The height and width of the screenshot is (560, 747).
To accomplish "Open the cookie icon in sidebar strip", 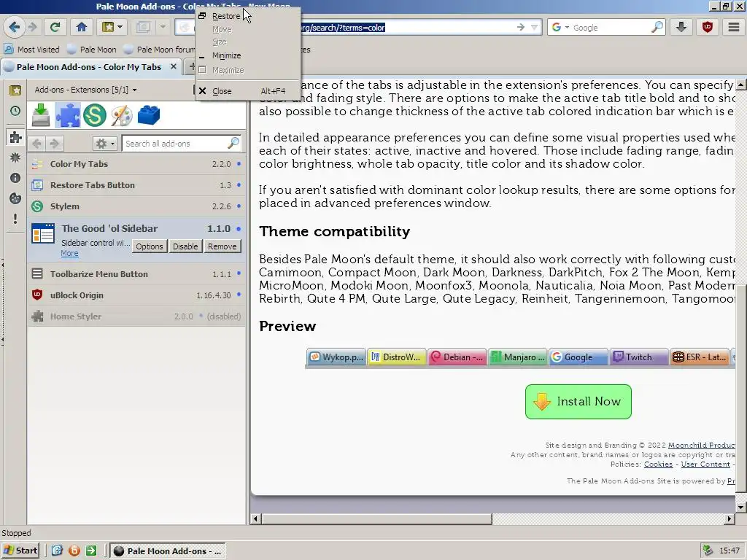I will click(15, 198).
